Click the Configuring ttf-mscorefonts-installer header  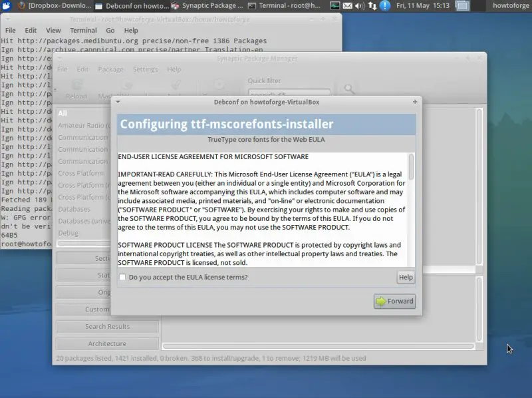(x=267, y=124)
